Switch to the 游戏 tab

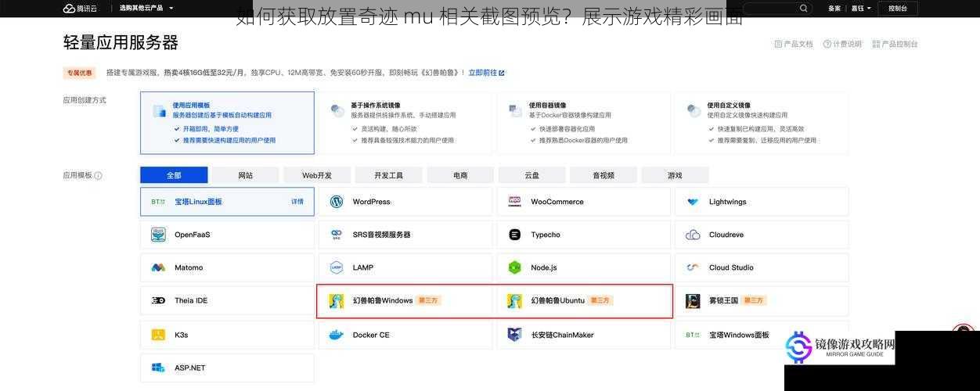coord(675,175)
